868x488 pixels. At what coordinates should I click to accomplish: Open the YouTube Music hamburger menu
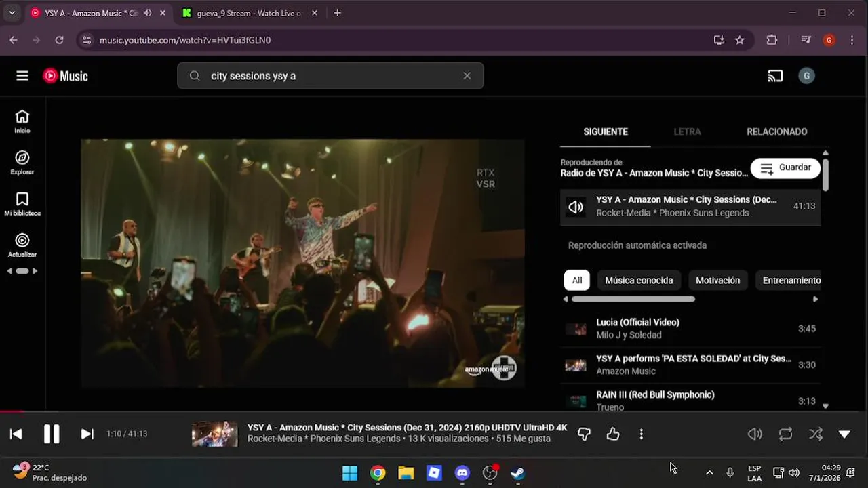(22, 76)
